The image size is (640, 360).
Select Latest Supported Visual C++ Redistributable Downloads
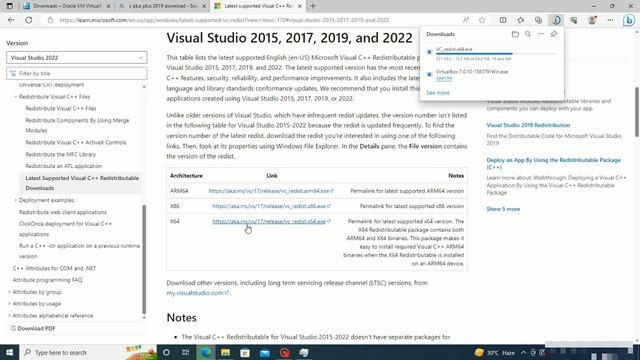[x=82, y=183]
